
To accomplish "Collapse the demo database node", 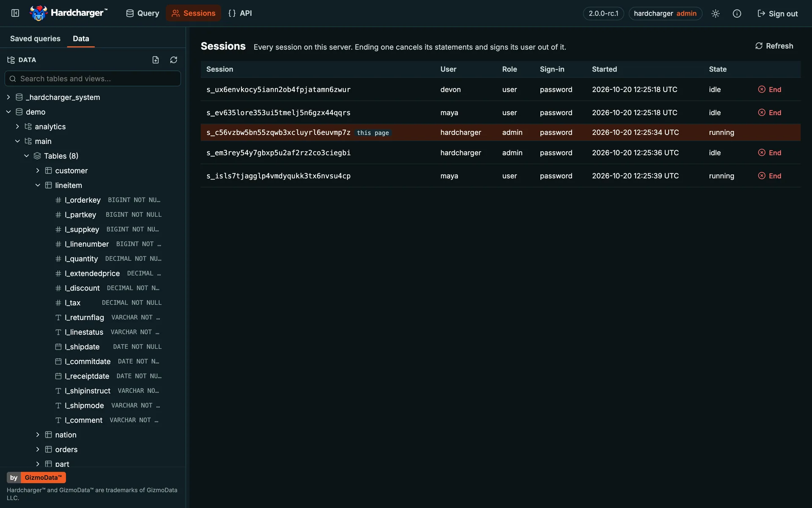I will coord(8,112).
